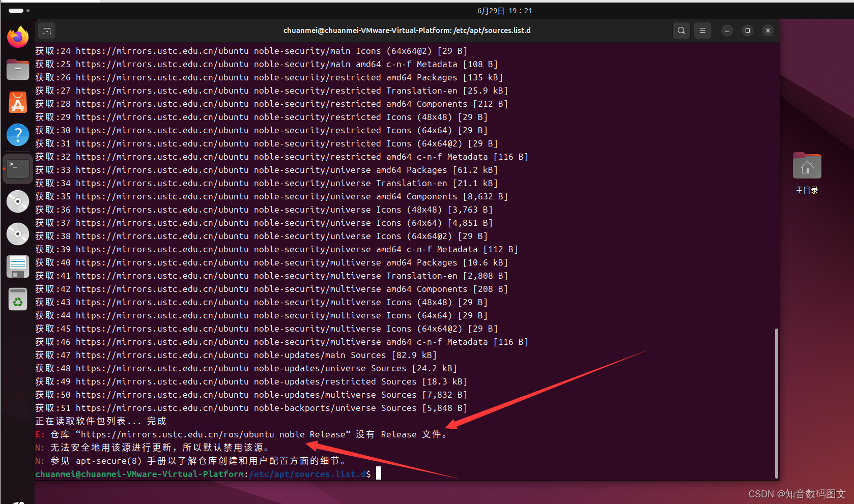
Task: Open a new terminal tab
Action: (x=46, y=31)
